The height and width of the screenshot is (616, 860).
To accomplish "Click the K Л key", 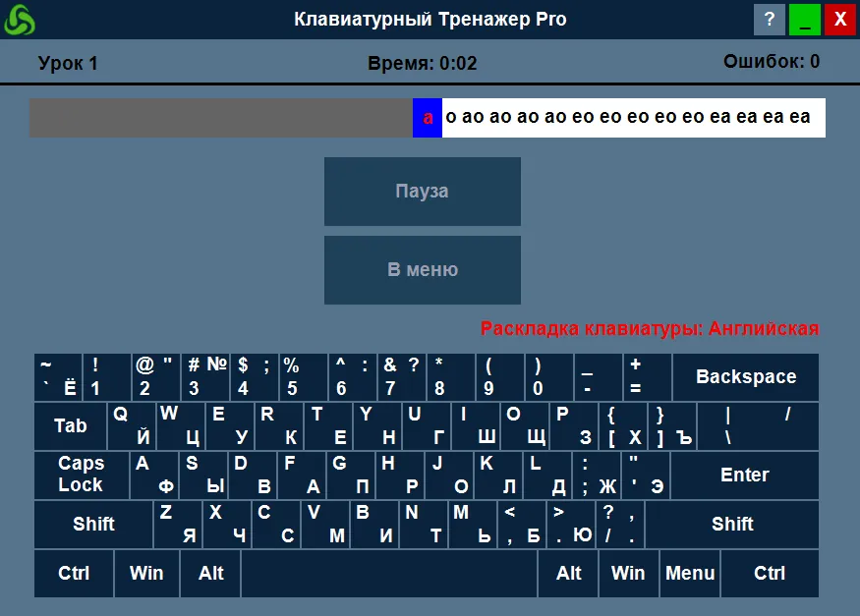I will coord(498,475).
